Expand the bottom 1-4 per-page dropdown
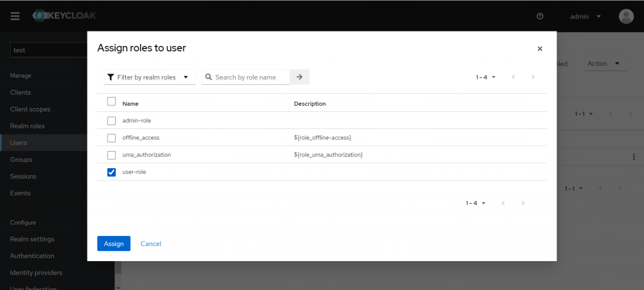 coord(475,203)
